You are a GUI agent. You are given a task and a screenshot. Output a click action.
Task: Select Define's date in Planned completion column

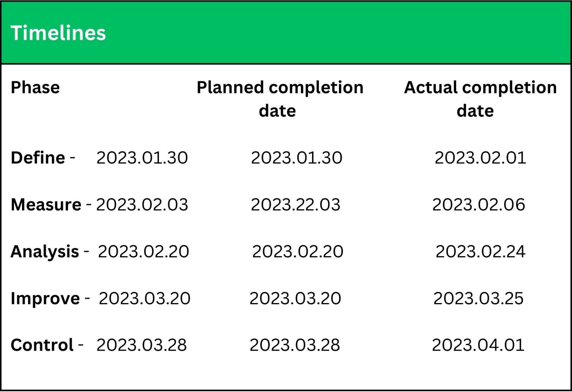tap(296, 157)
